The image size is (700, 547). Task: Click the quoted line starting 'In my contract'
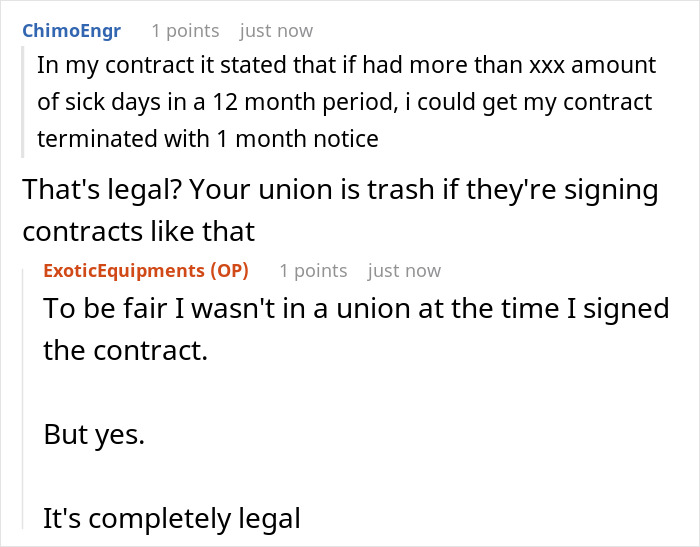pyautogui.click(x=346, y=66)
